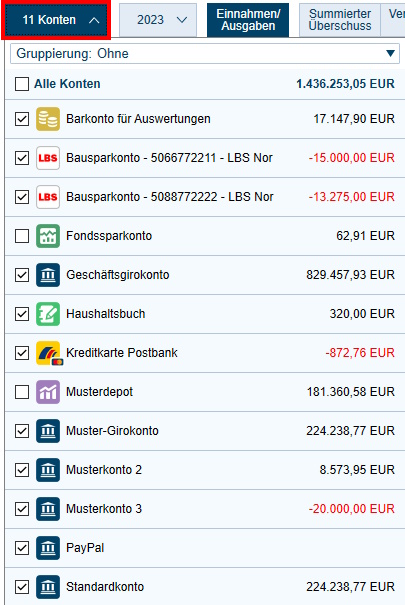Click the Muster-Girokonto account label
The width and height of the screenshot is (405, 605).
(x=112, y=431)
